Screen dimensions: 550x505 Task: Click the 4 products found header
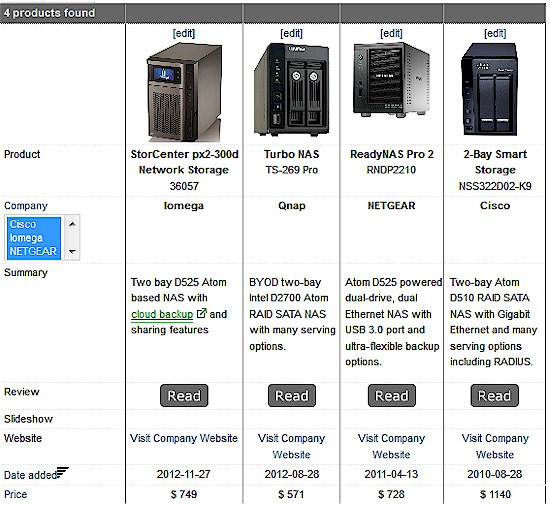pos(49,13)
